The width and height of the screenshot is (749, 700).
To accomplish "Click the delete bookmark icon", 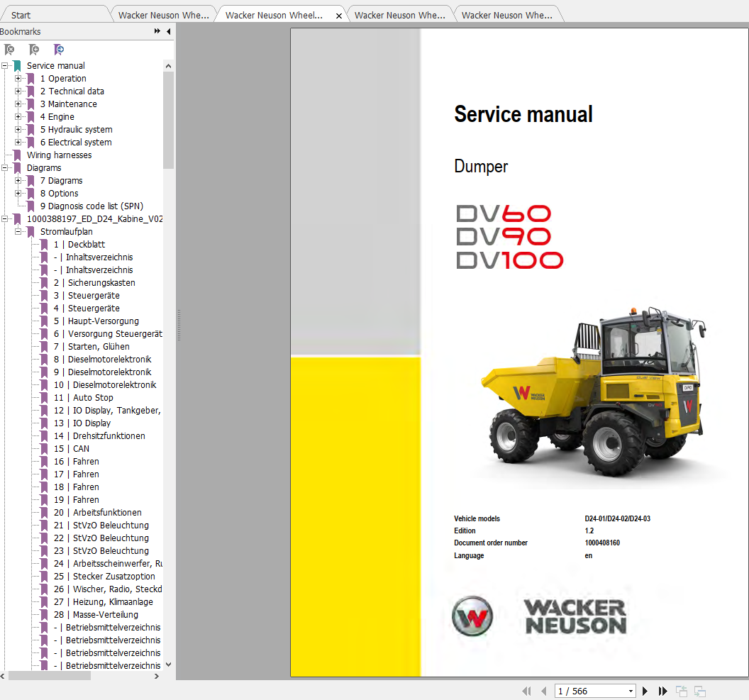I will pos(10,50).
